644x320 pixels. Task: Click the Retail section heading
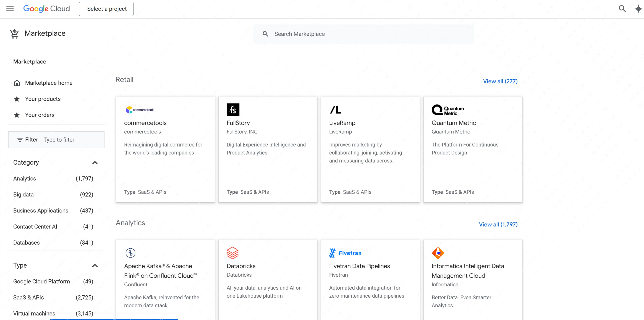tap(124, 80)
